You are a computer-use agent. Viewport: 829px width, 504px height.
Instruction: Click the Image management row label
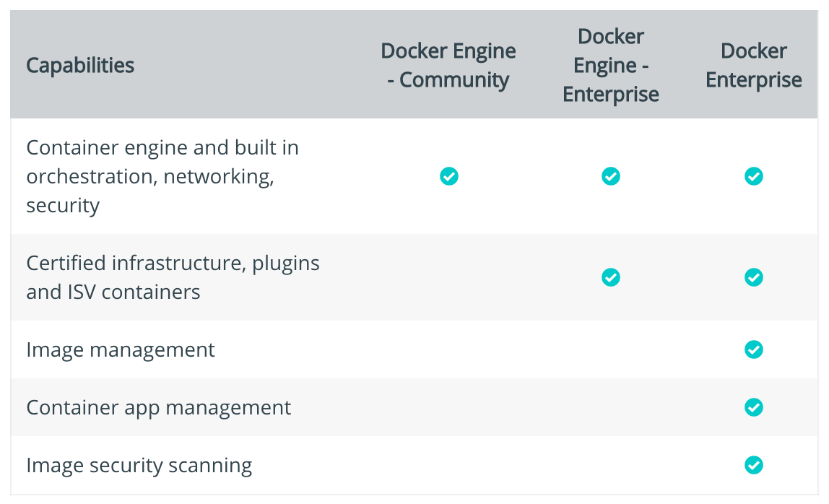[121, 350]
